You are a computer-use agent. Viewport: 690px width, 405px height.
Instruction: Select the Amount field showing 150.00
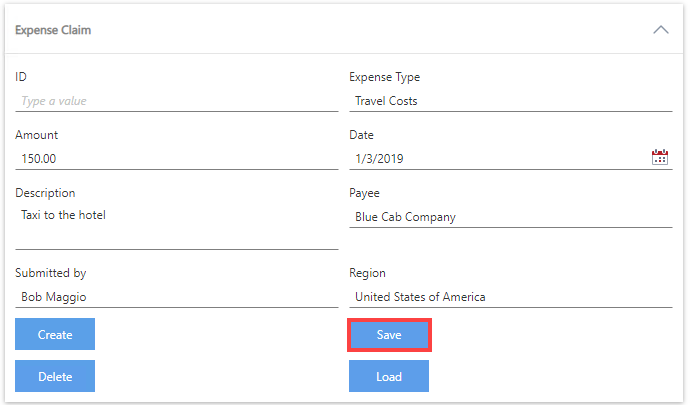[176, 158]
